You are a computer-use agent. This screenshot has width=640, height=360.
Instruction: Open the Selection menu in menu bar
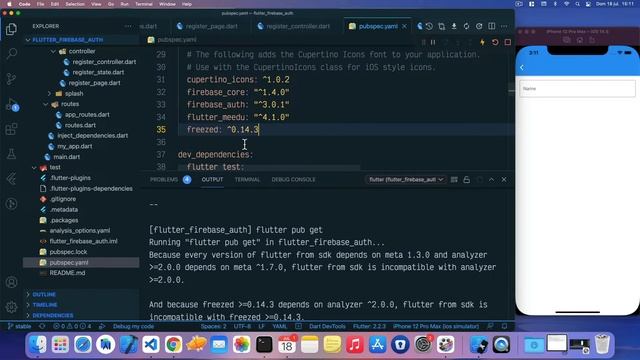[75, 4]
